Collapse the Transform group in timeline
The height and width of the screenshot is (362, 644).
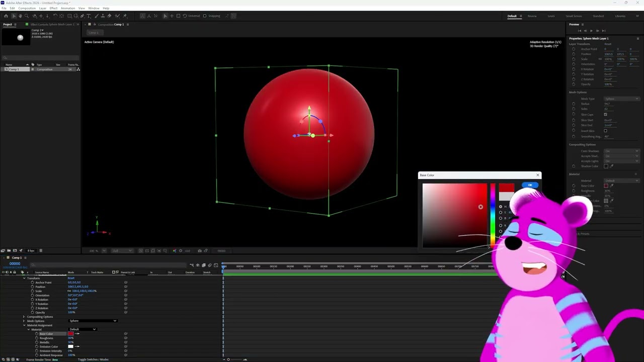point(24,278)
